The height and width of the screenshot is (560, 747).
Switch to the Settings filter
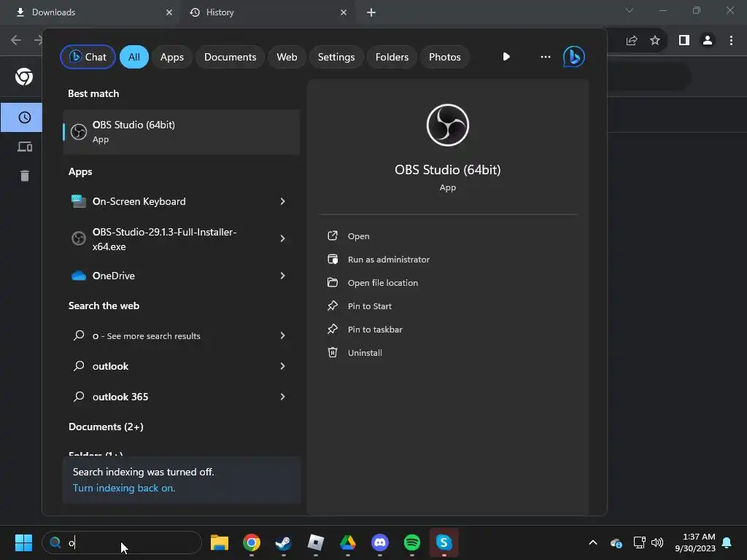[x=336, y=57]
